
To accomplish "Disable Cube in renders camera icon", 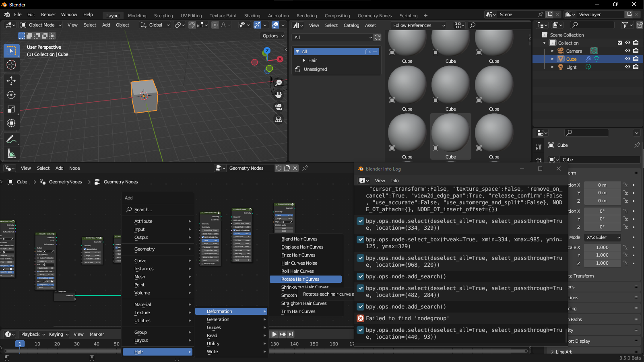I will 636,59.
